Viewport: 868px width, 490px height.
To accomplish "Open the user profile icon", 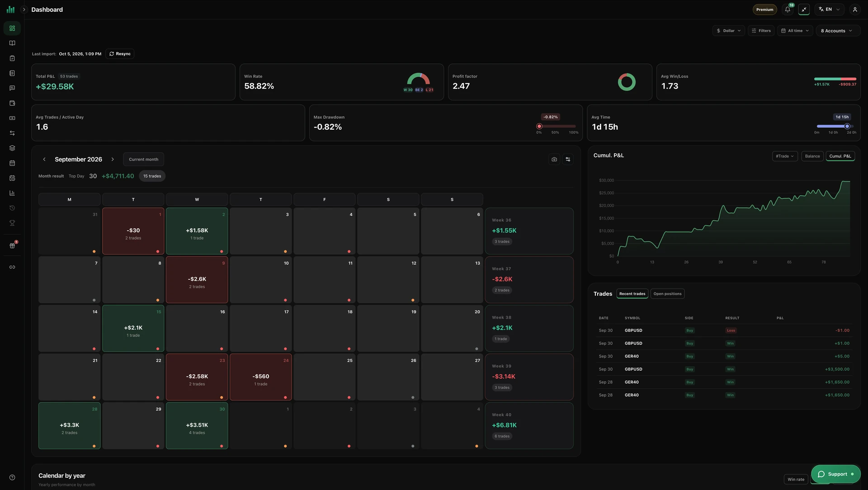I will click(x=855, y=9).
